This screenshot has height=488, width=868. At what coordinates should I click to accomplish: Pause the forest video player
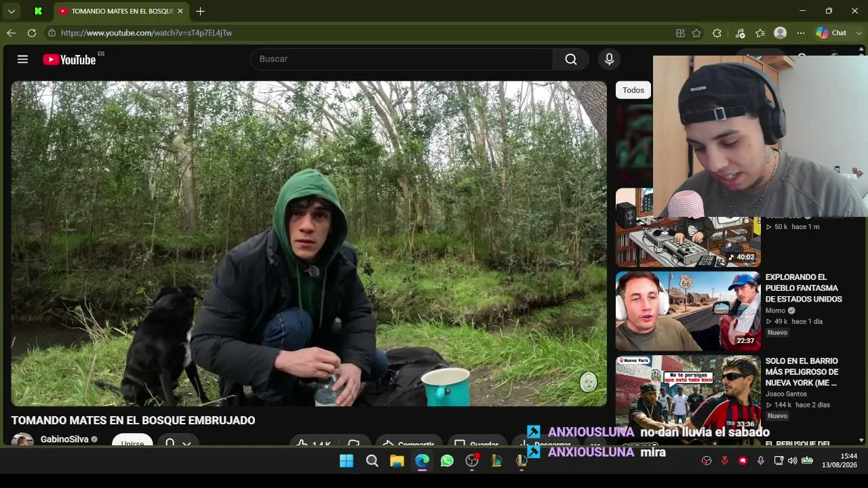309,244
